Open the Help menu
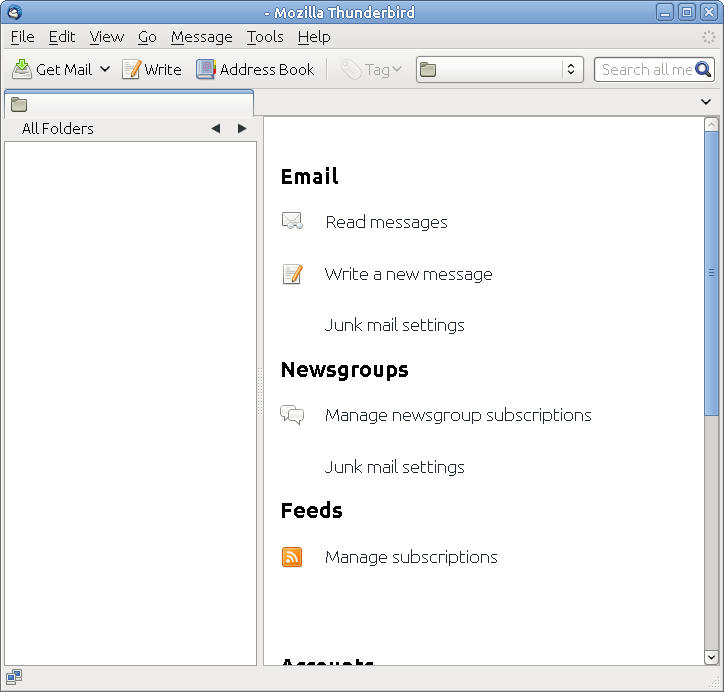Image resolution: width=724 pixels, height=692 pixels. point(314,37)
